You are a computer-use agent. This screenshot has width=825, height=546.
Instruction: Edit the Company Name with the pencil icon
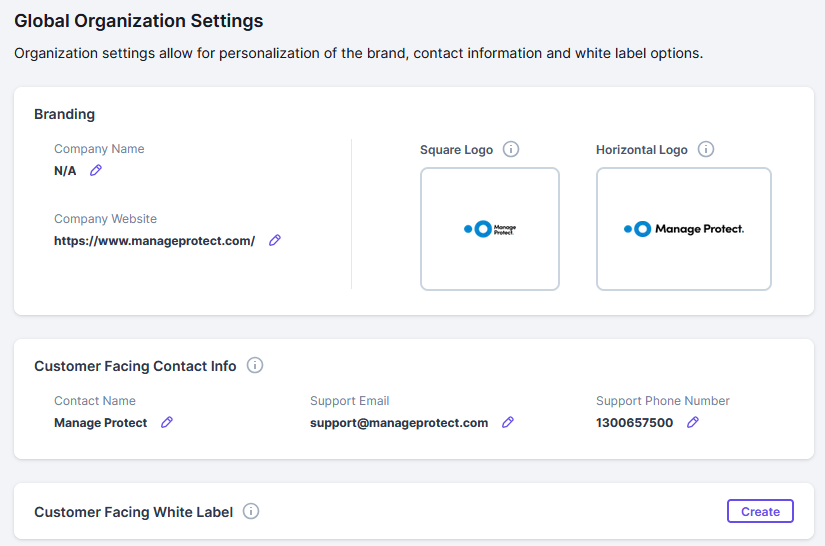(96, 170)
